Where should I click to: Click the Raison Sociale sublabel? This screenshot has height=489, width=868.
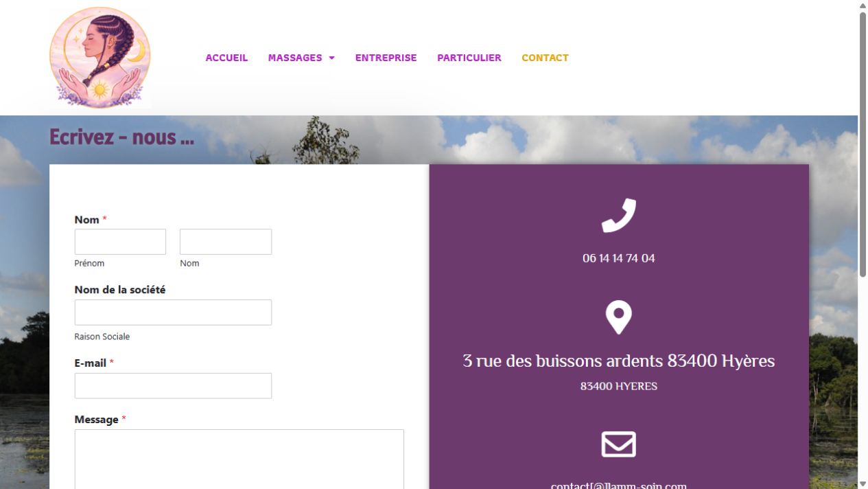point(102,337)
